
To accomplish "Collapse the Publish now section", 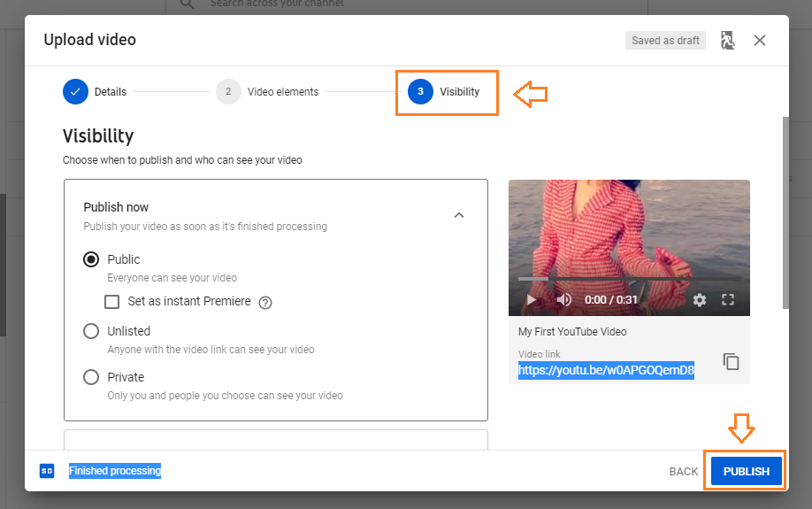I will tap(458, 215).
